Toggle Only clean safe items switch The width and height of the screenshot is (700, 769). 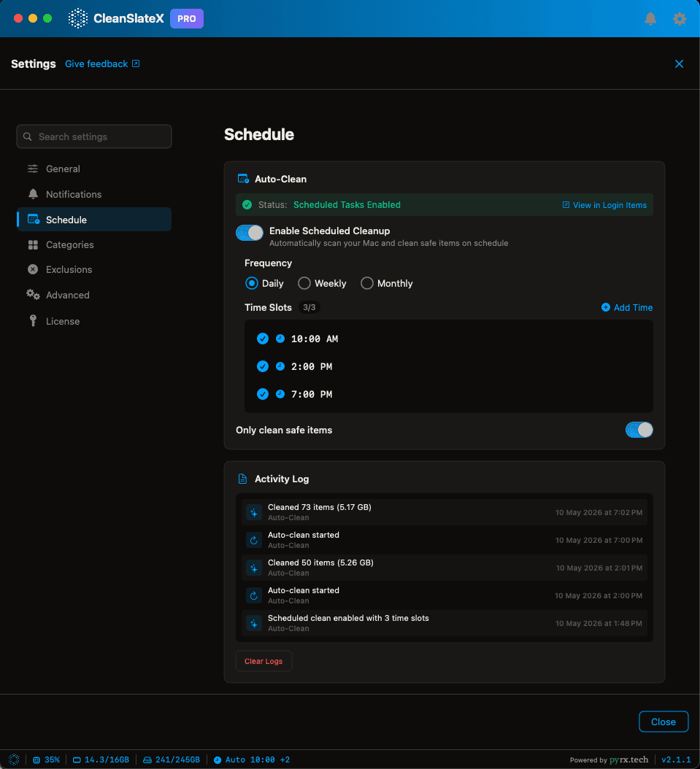point(639,430)
